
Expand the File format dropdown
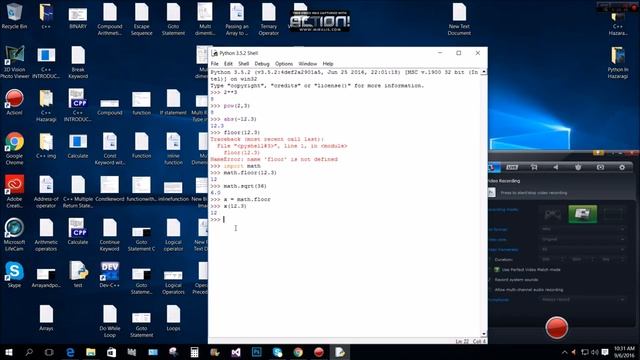point(582,229)
